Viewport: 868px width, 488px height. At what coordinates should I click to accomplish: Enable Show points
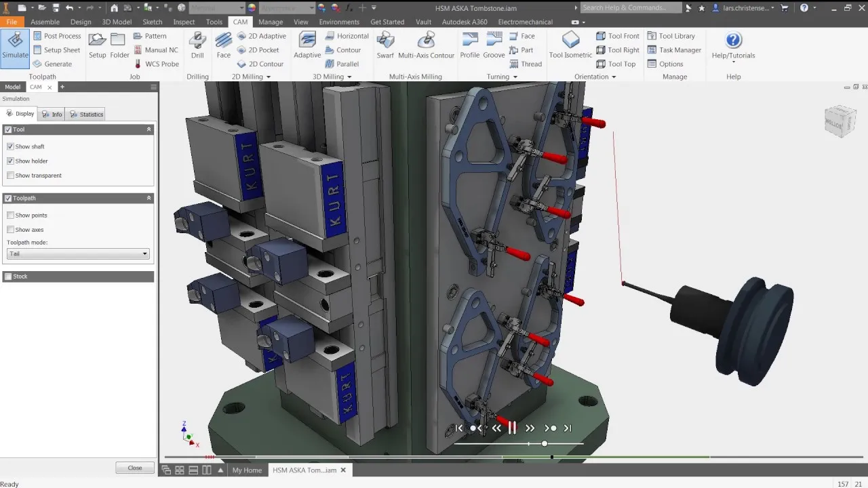[x=10, y=216]
